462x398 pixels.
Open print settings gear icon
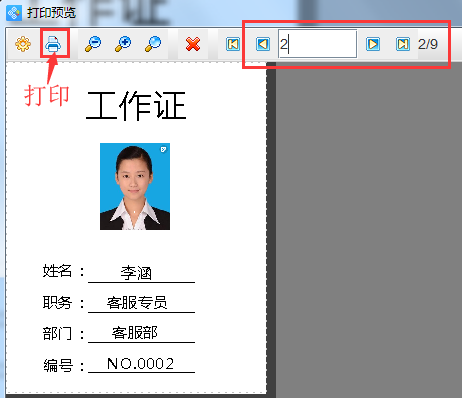[23, 44]
